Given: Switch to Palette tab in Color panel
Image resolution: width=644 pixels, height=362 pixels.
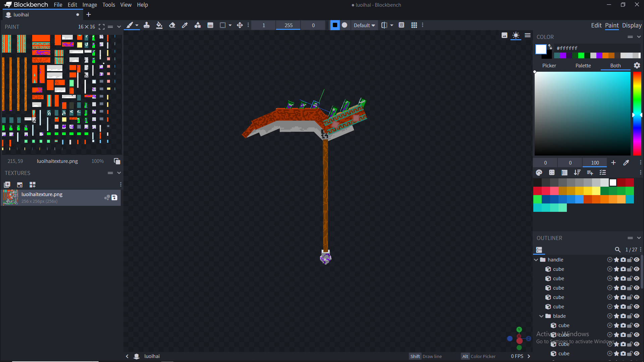Looking at the screenshot, I should coord(583,66).
